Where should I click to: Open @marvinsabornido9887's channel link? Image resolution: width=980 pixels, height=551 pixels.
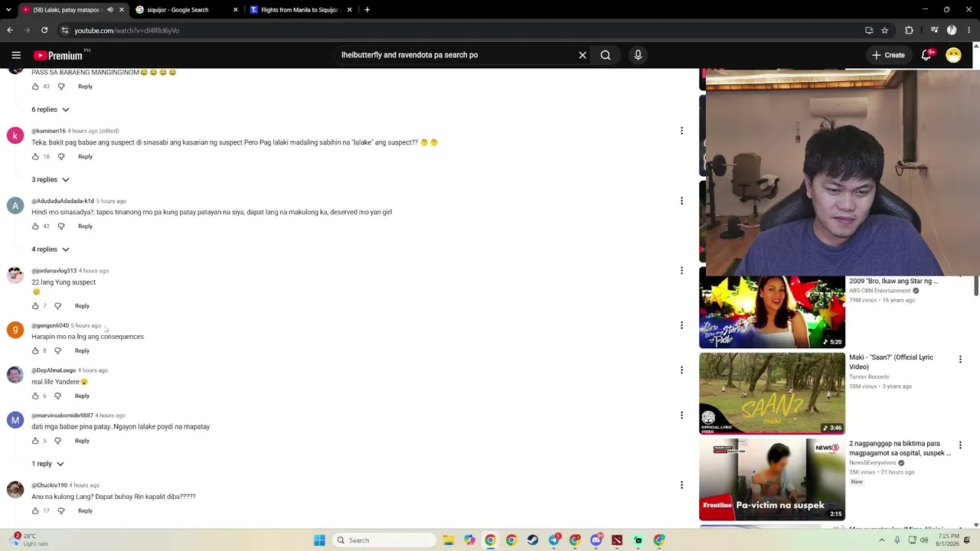click(62, 416)
